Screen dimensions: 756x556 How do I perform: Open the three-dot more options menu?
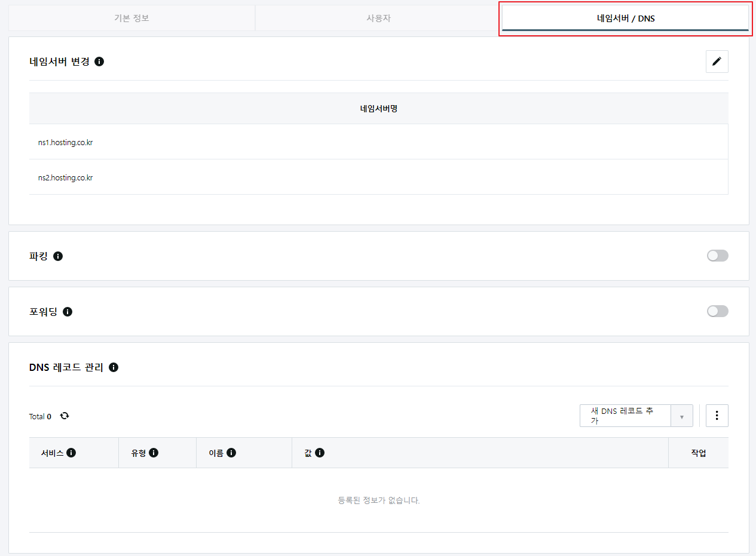tap(717, 416)
